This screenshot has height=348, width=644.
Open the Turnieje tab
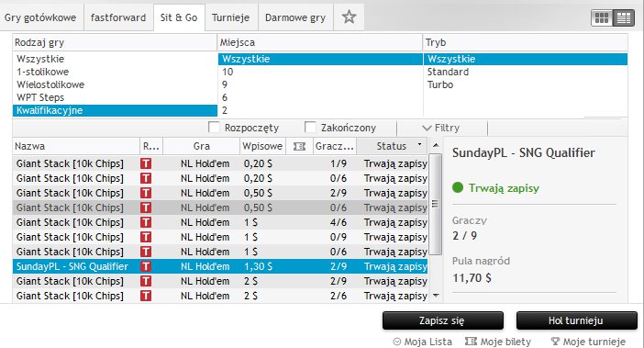pyautogui.click(x=231, y=17)
